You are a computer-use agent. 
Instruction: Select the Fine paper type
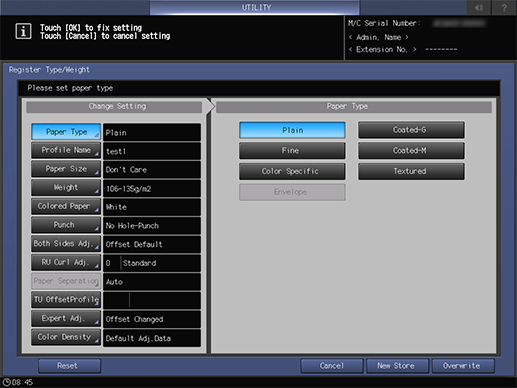point(292,151)
